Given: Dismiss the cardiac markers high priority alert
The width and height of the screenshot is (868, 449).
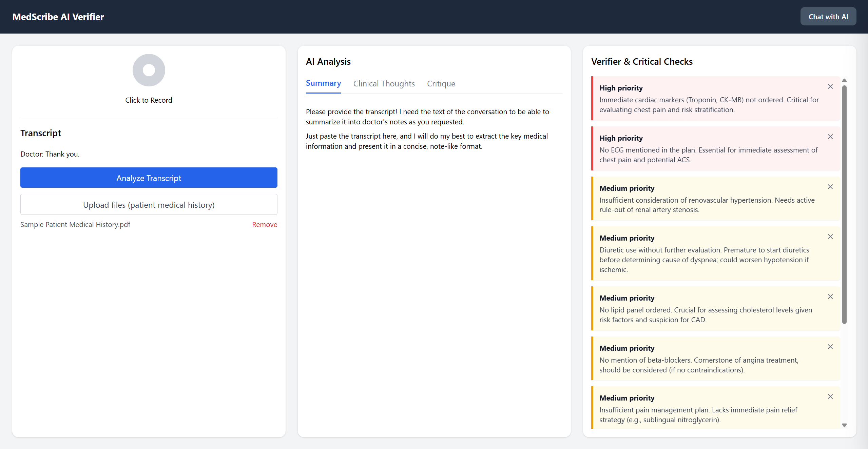Looking at the screenshot, I should [x=830, y=87].
